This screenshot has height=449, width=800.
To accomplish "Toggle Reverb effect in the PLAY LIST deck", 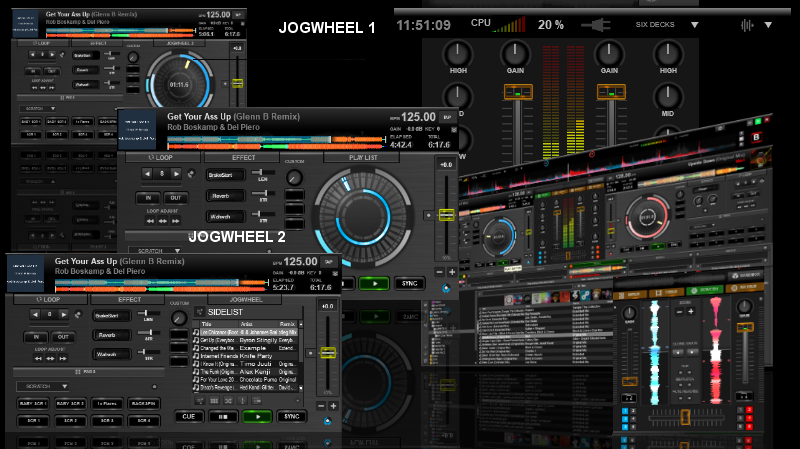I will tap(225, 196).
